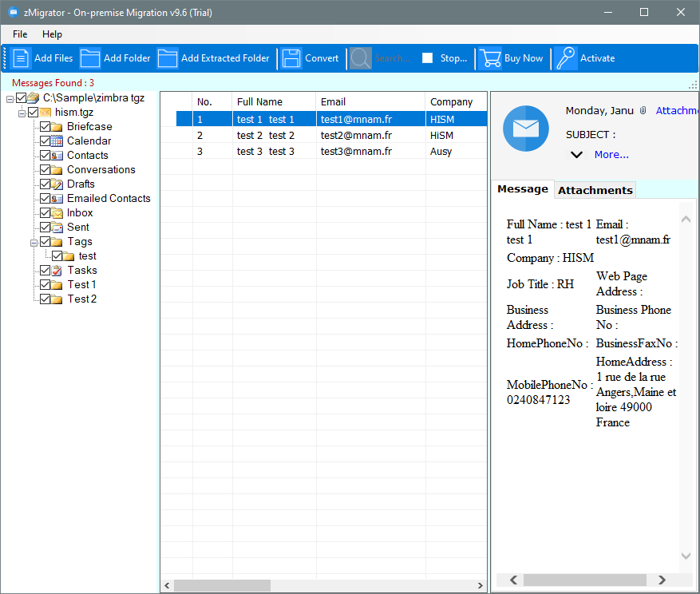Click the Add Extracted Folder icon

168,58
